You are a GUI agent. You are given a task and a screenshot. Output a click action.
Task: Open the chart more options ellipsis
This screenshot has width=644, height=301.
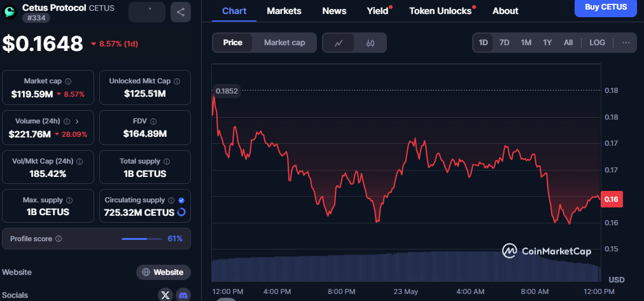626,43
